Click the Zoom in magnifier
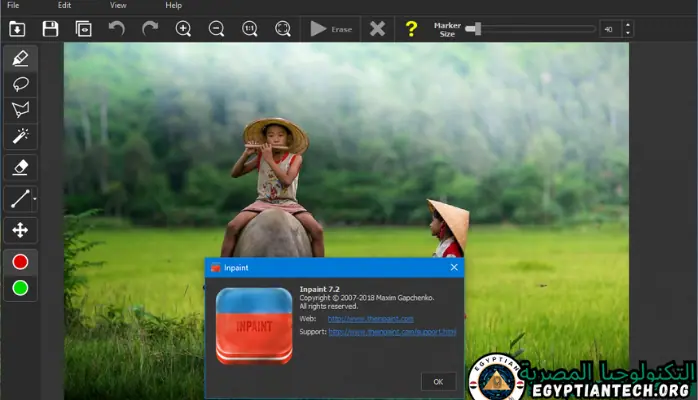Image resolution: width=698 pixels, height=400 pixels. [183, 29]
